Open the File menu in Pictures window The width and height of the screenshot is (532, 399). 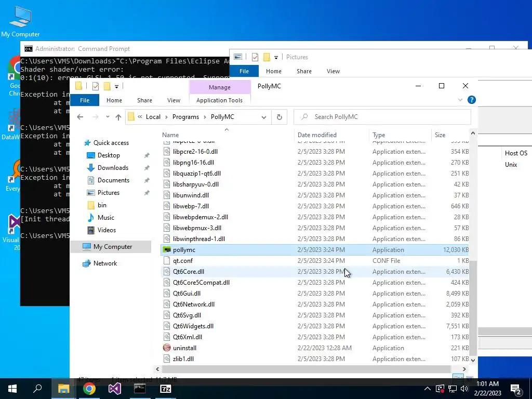(x=244, y=71)
